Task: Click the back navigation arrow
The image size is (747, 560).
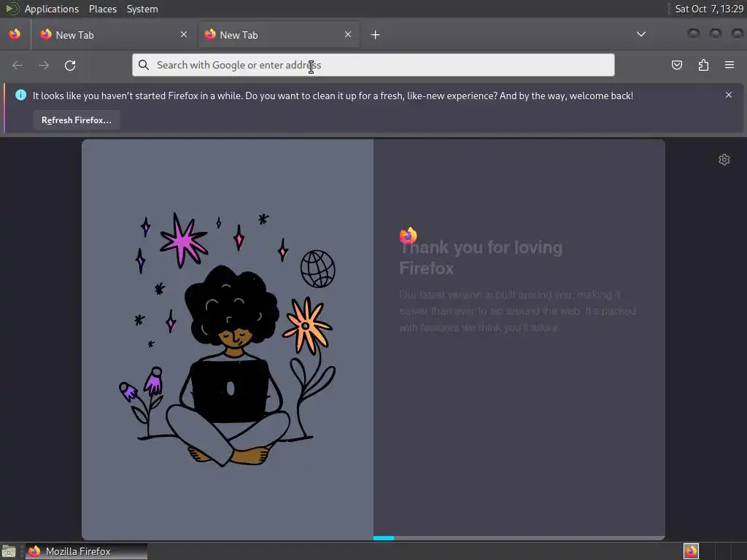Action: (x=18, y=65)
